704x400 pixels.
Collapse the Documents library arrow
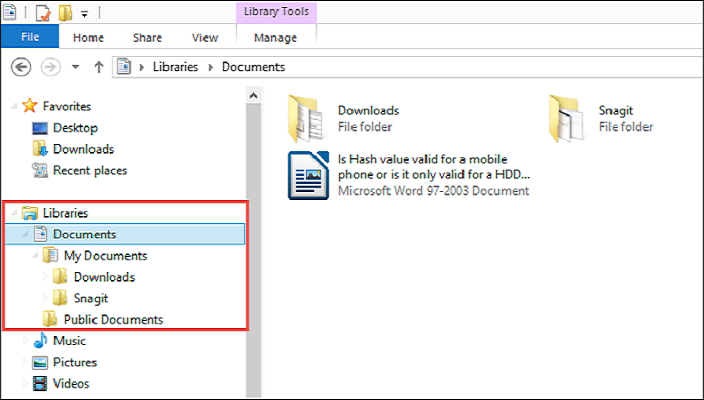(25, 234)
